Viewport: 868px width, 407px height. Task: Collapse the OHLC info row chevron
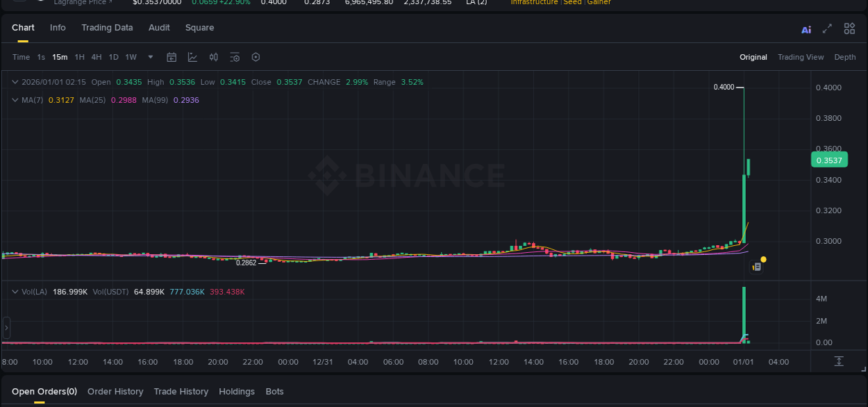coord(15,81)
